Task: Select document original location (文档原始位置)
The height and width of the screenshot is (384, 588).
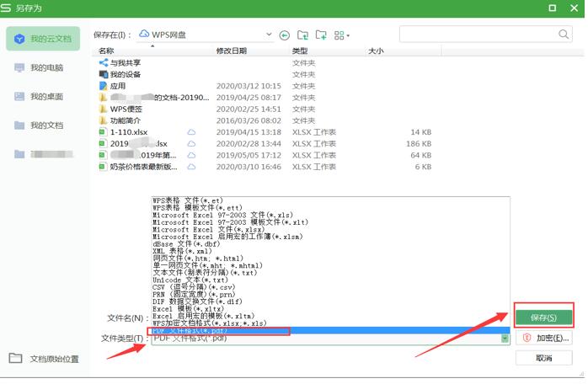Action: click(x=44, y=359)
